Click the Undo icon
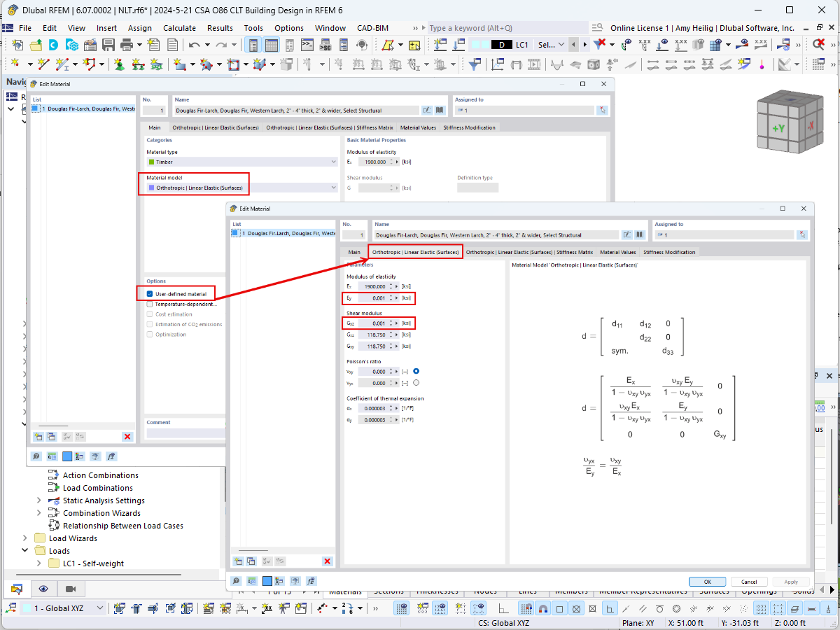The height and width of the screenshot is (630, 840). tap(195, 44)
